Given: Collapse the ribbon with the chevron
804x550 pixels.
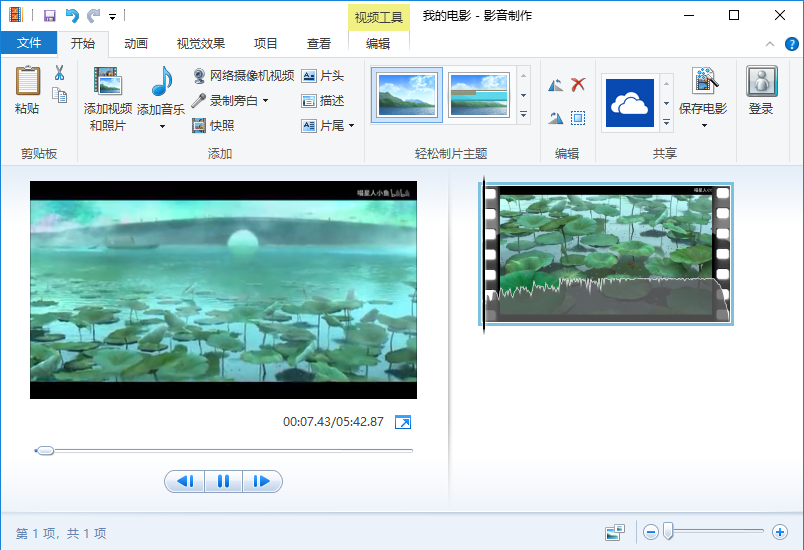Looking at the screenshot, I should point(770,44).
